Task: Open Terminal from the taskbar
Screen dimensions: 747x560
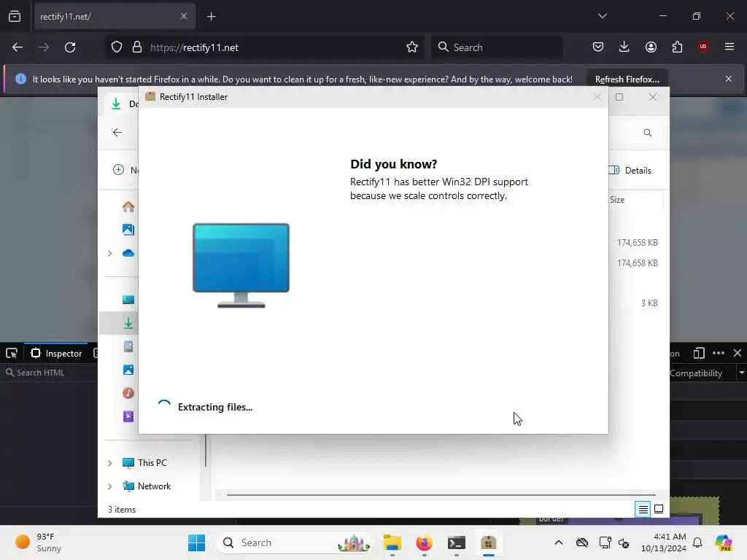Action: tap(457, 542)
